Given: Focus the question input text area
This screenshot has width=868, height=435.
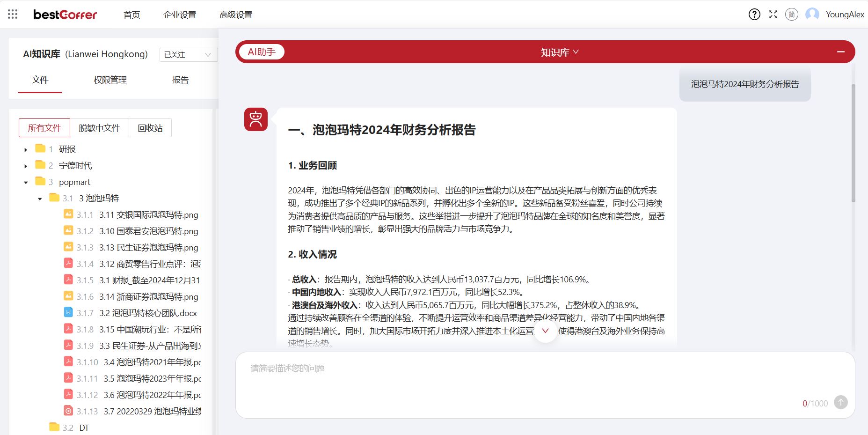Looking at the screenshot, I should click(x=545, y=385).
